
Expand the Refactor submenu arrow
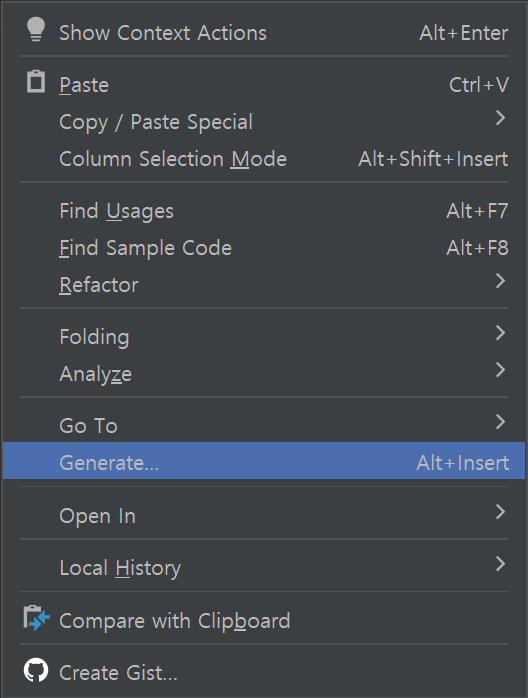pos(500,281)
